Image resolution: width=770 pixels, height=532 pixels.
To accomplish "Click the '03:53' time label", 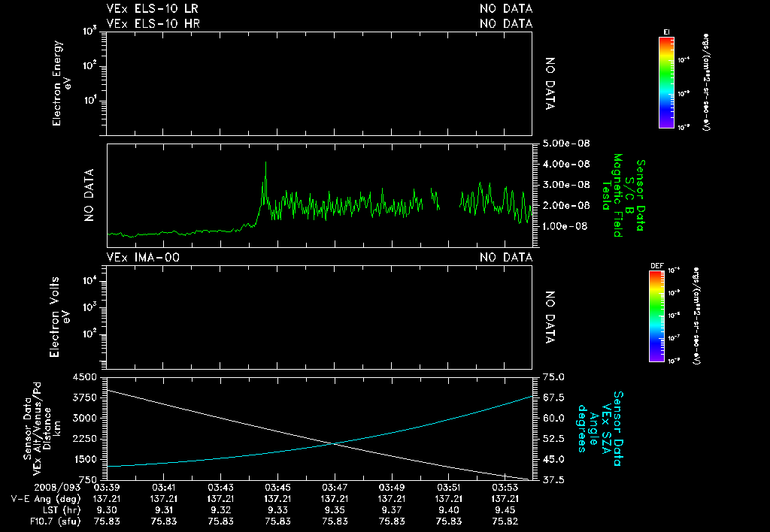I will [505, 488].
